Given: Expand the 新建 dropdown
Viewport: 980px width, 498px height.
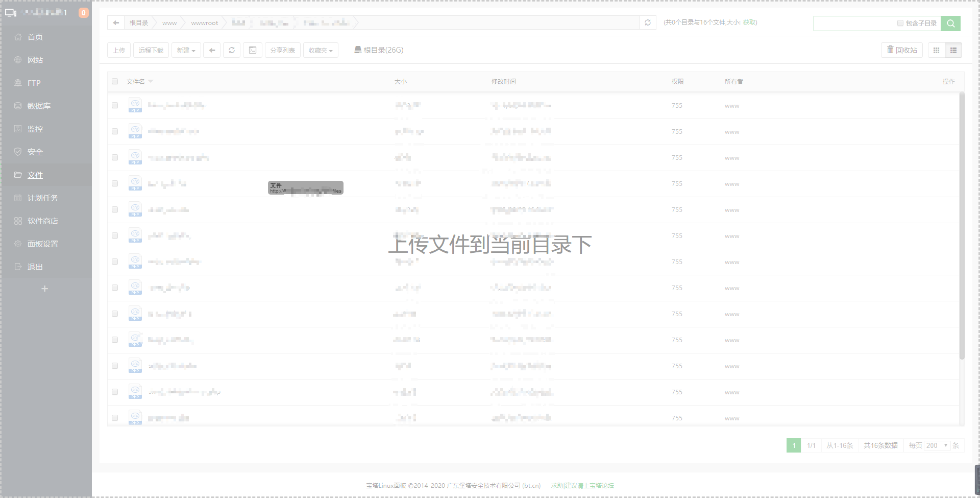Looking at the screenshot, I should [186, 50].
